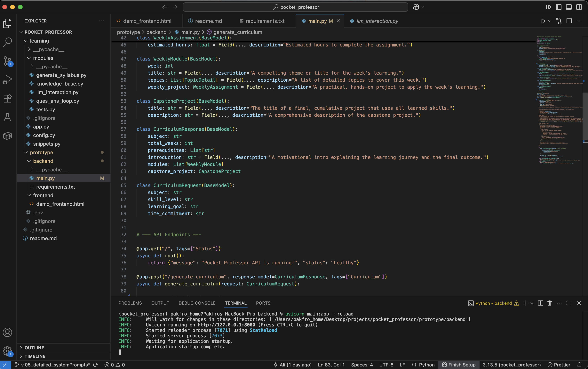This screenshot has height=369, width=588.
Task: Open the Accounts icon in activity bar
Action: 8,332
